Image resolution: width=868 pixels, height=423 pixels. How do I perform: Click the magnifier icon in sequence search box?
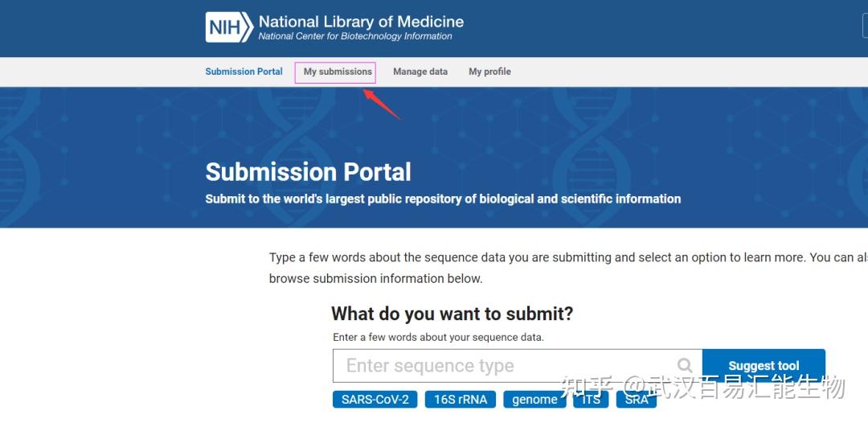(685, 365)
